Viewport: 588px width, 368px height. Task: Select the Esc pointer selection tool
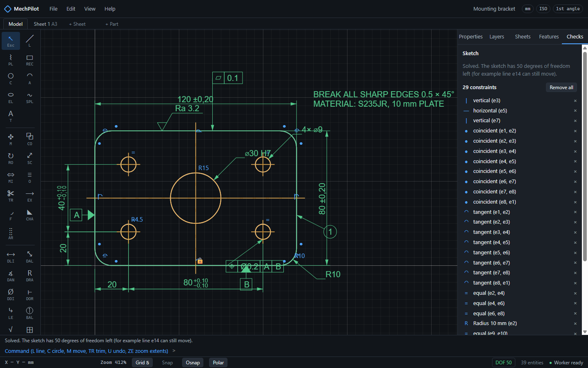(11, 41)
